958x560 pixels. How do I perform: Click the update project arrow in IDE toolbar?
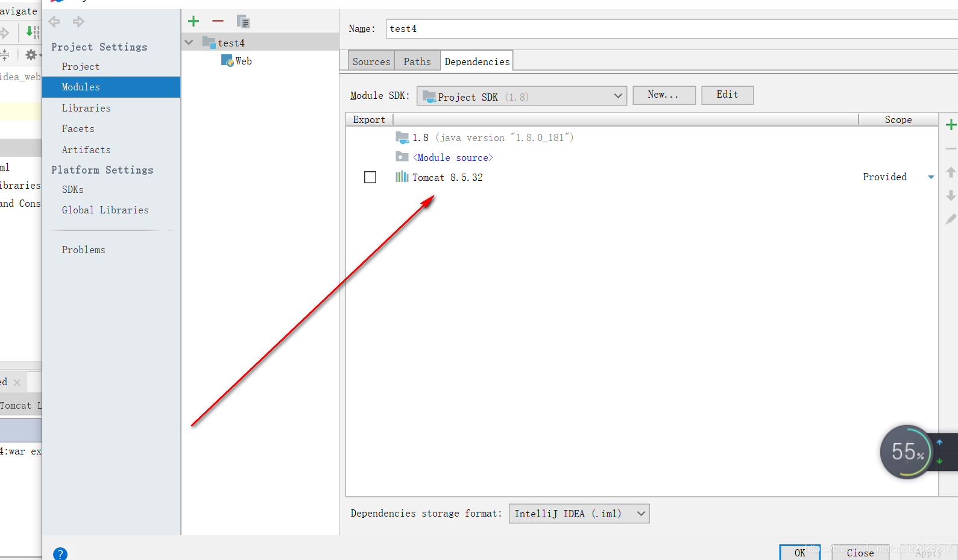[x=33, y=32]
